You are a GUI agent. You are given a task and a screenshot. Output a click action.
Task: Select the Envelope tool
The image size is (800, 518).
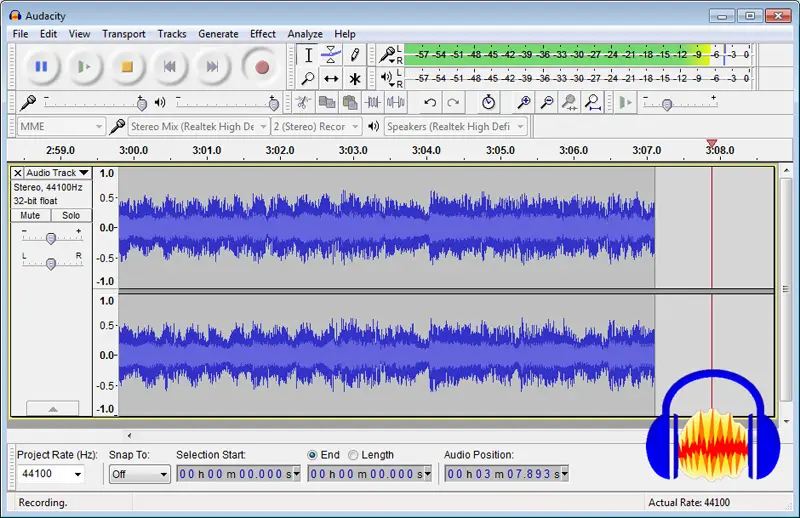click(331, 55)
